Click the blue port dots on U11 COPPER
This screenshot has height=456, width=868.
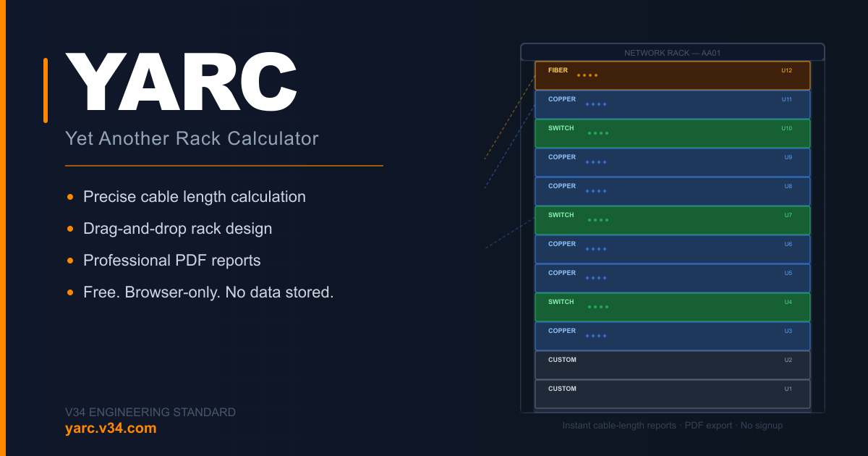[596, 104]
